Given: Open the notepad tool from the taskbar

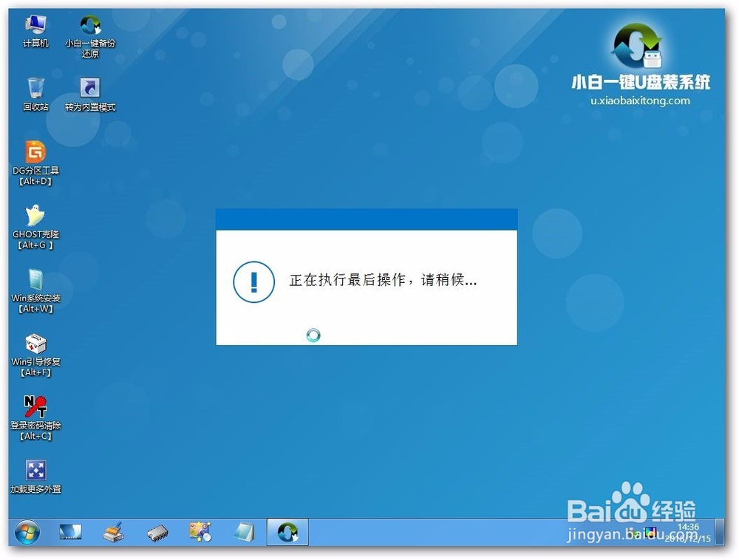Looking at the screenshot, I should point(244,531).
